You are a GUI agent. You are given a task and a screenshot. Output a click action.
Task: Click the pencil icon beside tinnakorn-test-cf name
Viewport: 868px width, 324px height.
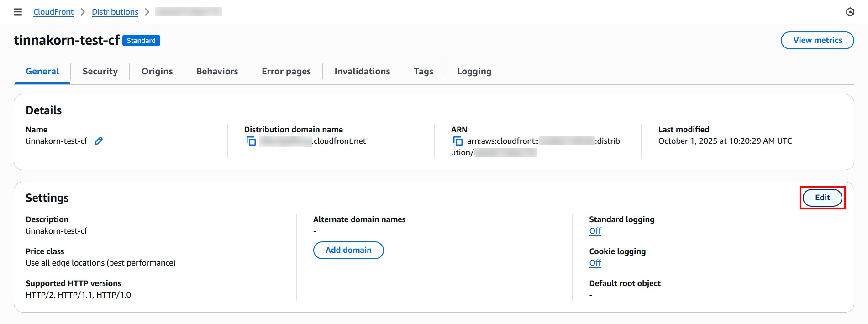99,141
